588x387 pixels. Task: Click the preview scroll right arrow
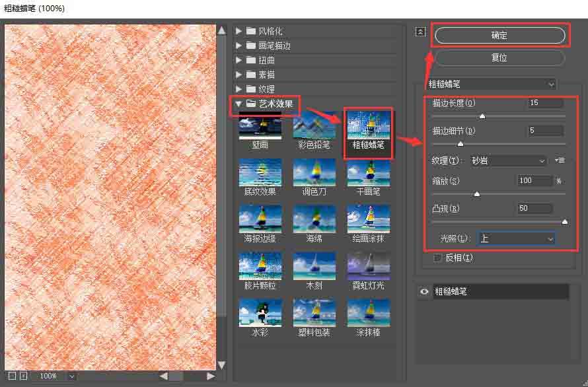click(211, 376)
